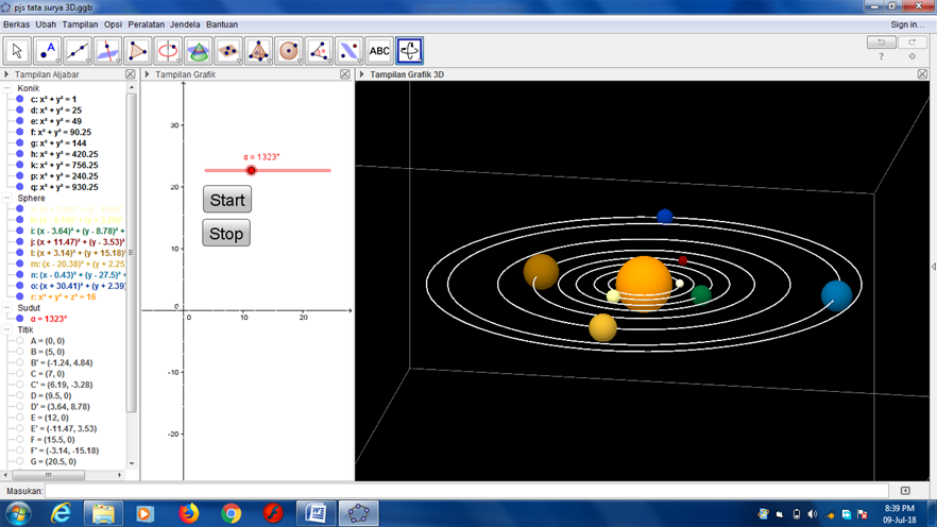Open the Peralatan menu
Viewport: 937px width, 527px height.
[145, 24]
